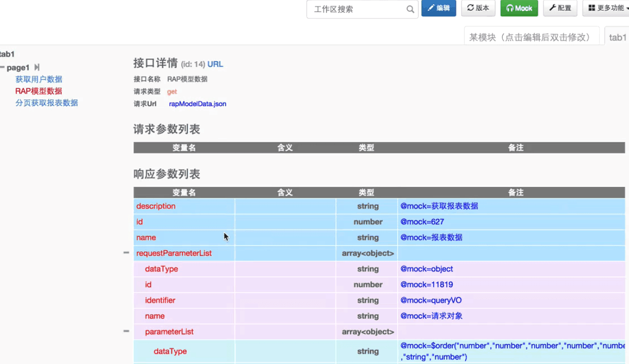Click the requestParameterList variable name
The width and height of the screenshot is (629, 364).
click(174, 253)
